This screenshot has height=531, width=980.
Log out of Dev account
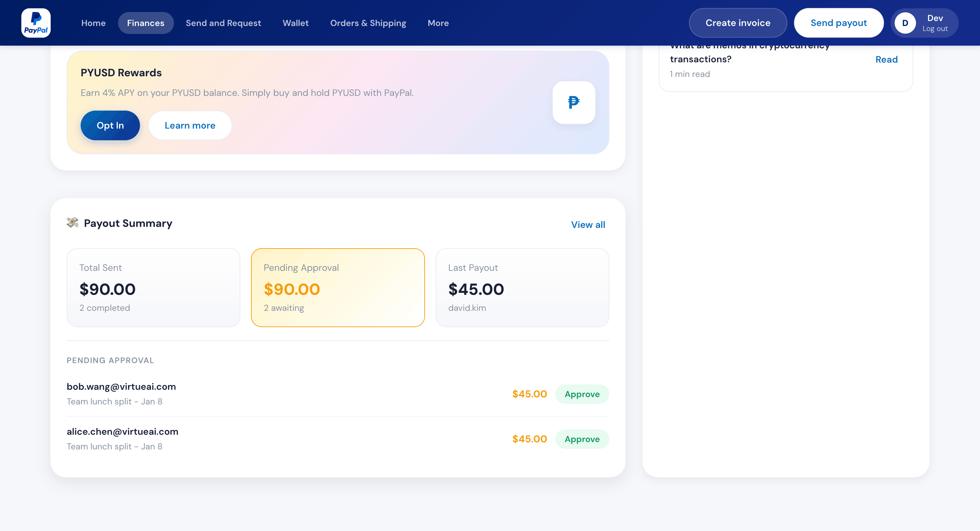(x=935, y=29)
